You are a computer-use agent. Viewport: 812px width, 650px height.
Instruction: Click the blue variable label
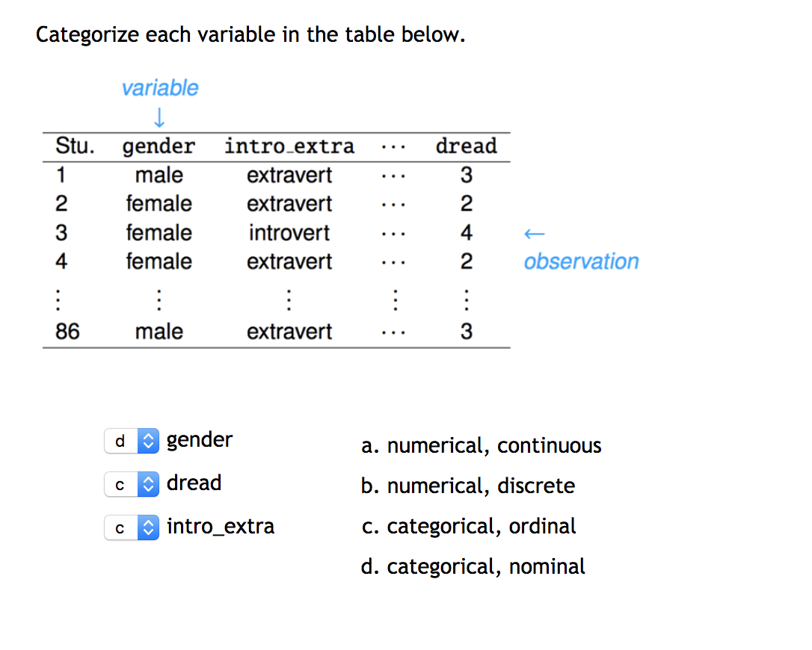point(160,87)
